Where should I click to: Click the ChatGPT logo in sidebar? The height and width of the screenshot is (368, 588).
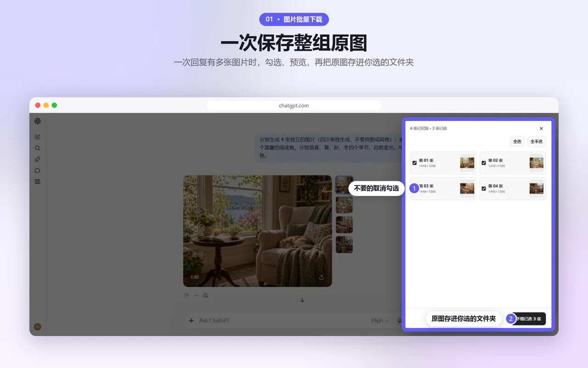click(38, 121)
